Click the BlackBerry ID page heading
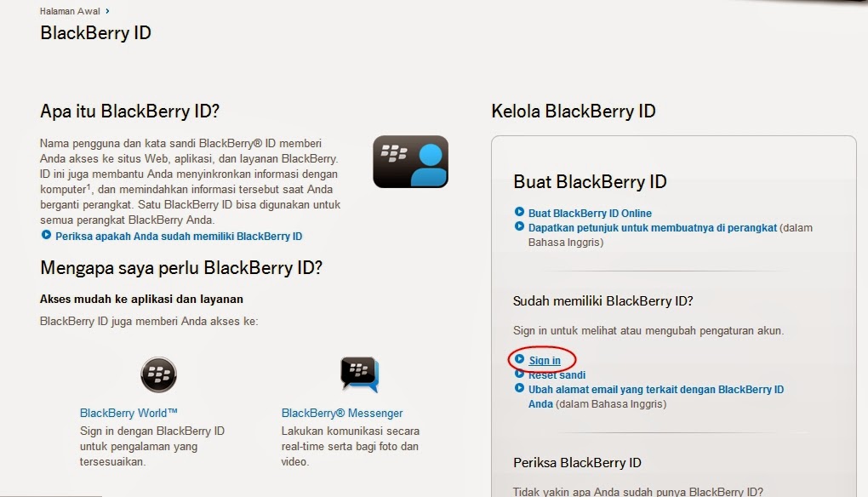Viewport: 868px width, 497px height. click(x=95, y=32)
